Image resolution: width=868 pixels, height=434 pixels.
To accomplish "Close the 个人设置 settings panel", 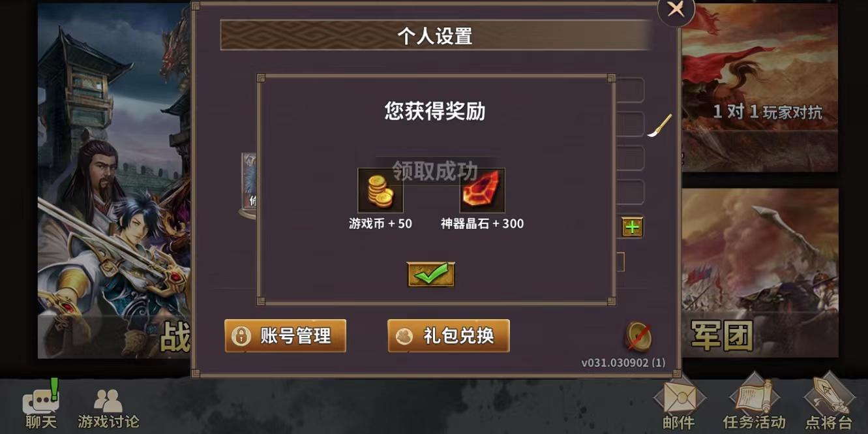I will pyautogui.click(x=676, y=11).
